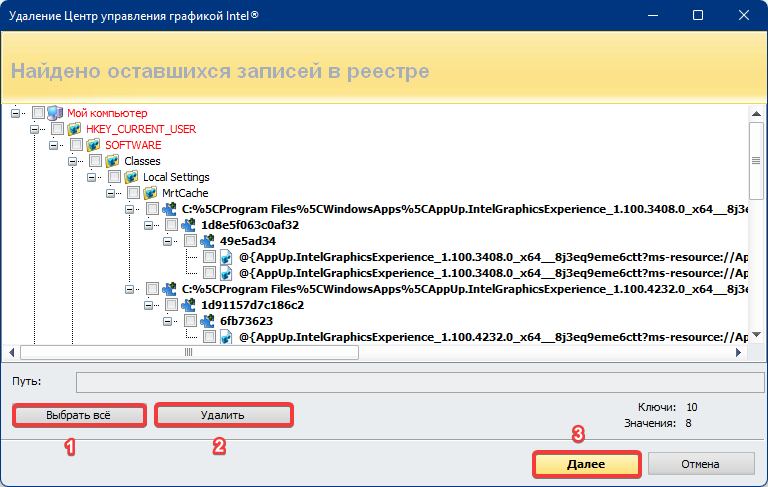768x487 pixels.
Task: Select the 49e5ad34 key checkbox
Action: pos(191,241)
